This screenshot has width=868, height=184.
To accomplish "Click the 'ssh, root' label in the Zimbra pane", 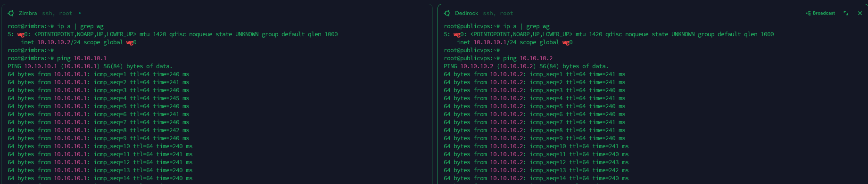I will 57,13.
